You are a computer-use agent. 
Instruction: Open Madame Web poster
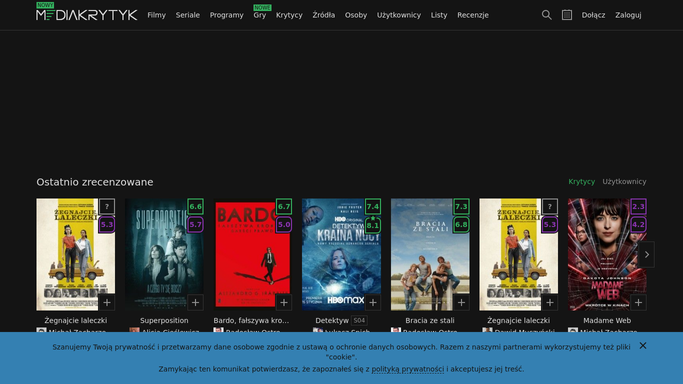click(x=607, y=255)
